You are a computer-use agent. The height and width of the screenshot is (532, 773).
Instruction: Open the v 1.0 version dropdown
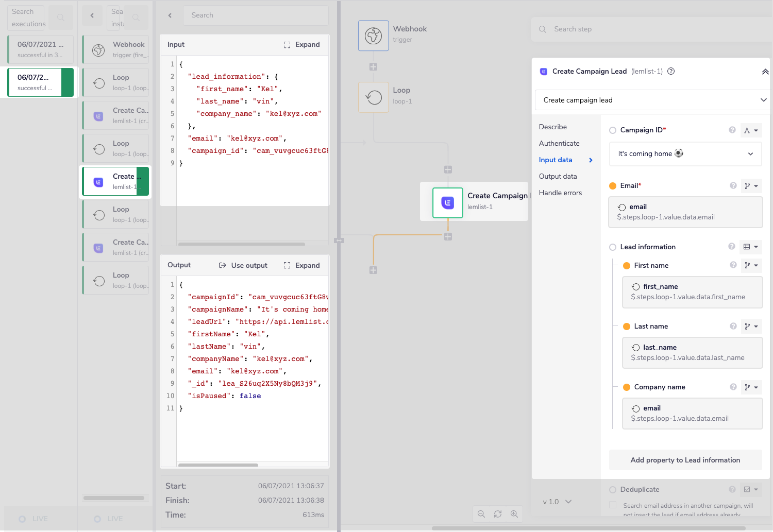(557, 502)
